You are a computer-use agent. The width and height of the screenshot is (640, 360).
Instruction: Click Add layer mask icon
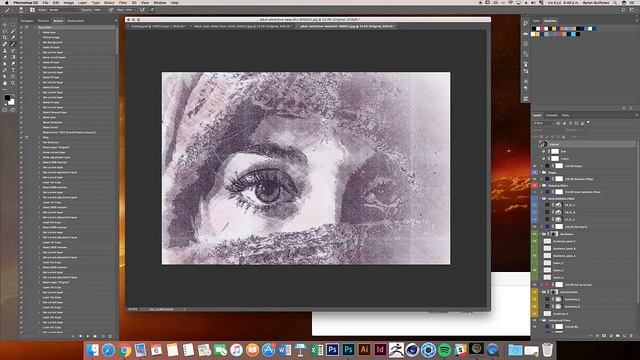604,336
